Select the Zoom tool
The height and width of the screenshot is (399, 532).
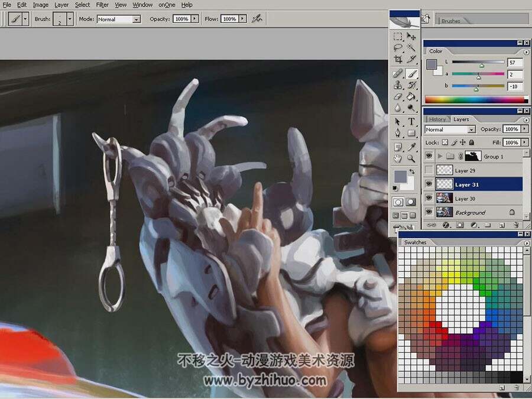[411, 158]
